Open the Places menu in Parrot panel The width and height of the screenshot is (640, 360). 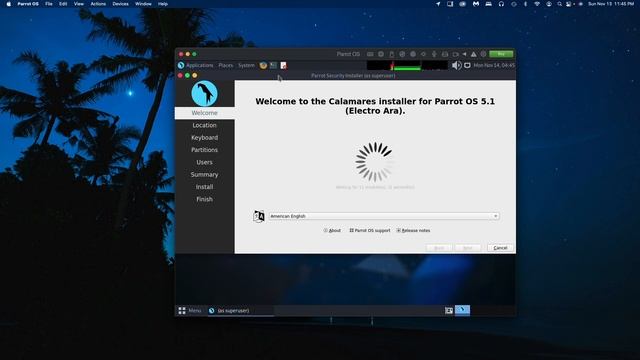point(226,65)
